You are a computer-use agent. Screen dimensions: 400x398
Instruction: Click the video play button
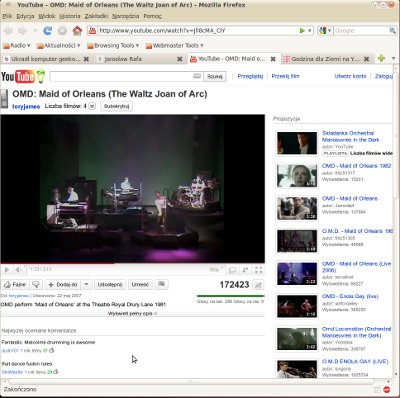[x=7, y=270]
